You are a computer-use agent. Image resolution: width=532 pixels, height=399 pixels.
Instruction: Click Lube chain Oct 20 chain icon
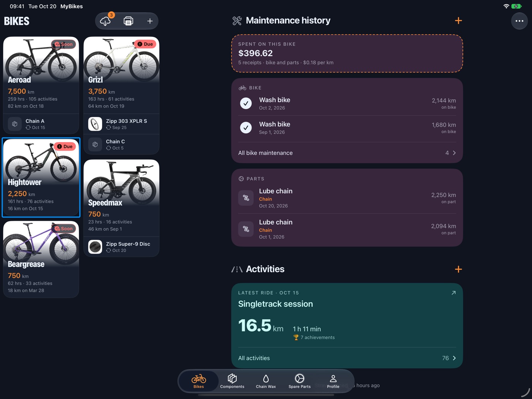coord(246,198)
